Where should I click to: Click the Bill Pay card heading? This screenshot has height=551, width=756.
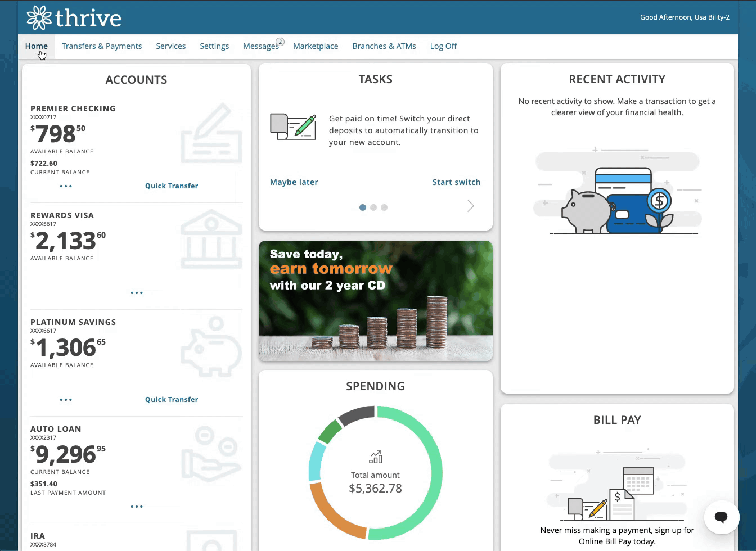click(617, 420)
